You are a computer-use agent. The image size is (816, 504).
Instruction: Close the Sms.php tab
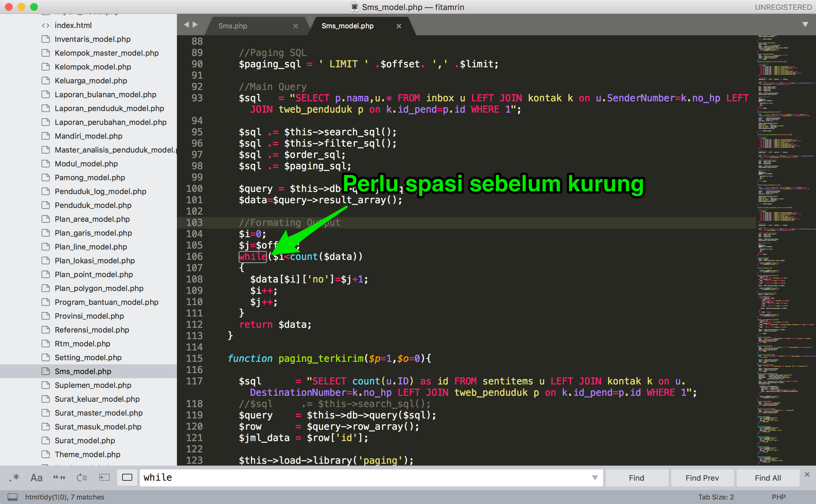tap(296, 26)
